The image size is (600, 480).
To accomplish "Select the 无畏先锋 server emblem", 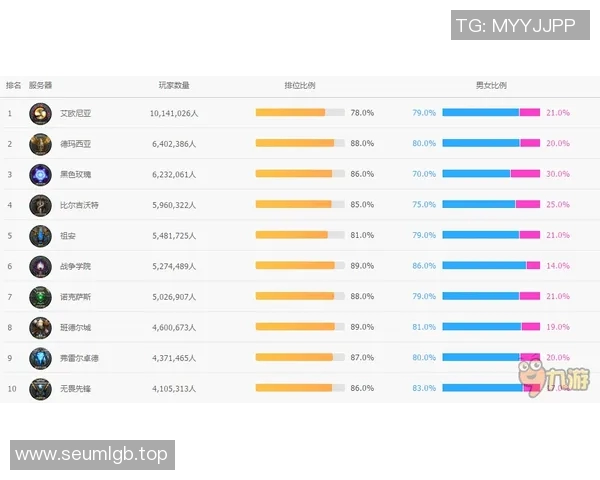I will click(40, 389).
